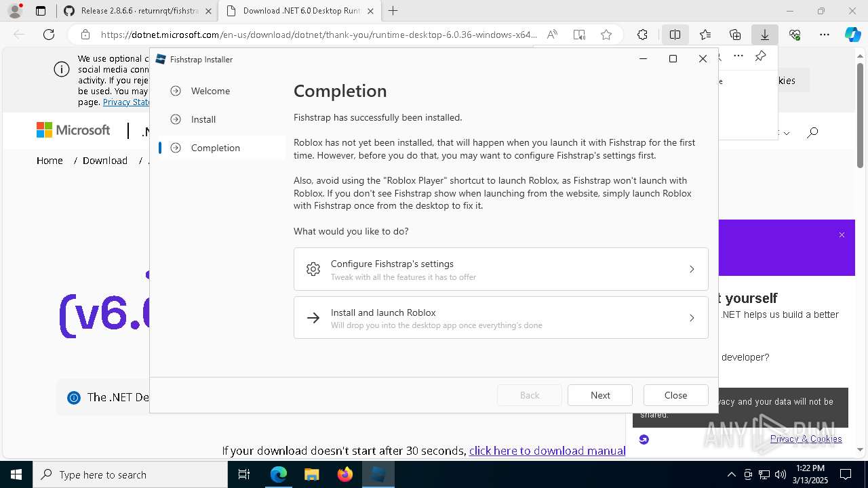
Task: Go to Download breadcrumb link
Action: (x=105, y=161)
